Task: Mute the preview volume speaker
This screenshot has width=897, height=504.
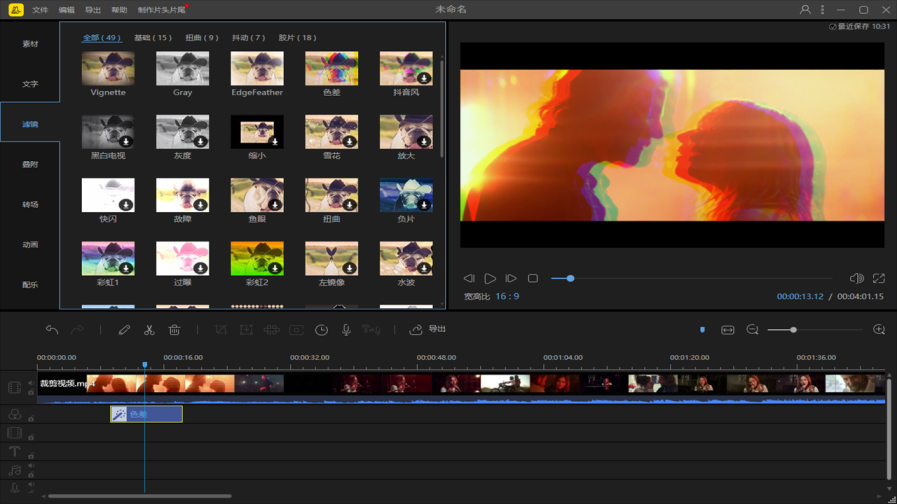Action: coord(856,279)
